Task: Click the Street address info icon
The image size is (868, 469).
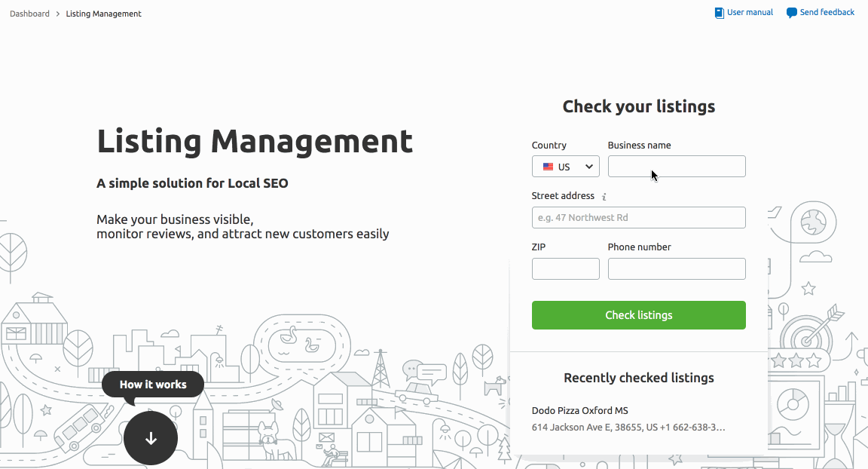Action: coord(604,197)
